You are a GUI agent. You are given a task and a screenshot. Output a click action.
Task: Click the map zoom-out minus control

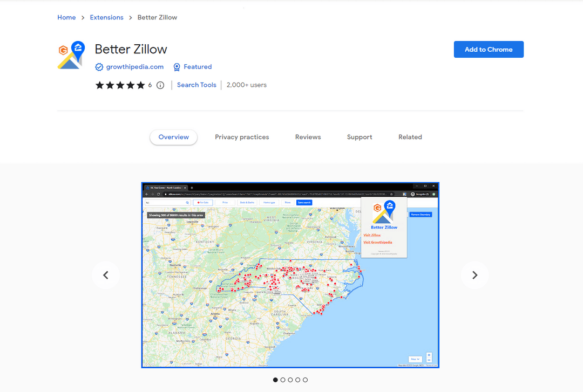point(429,360)
